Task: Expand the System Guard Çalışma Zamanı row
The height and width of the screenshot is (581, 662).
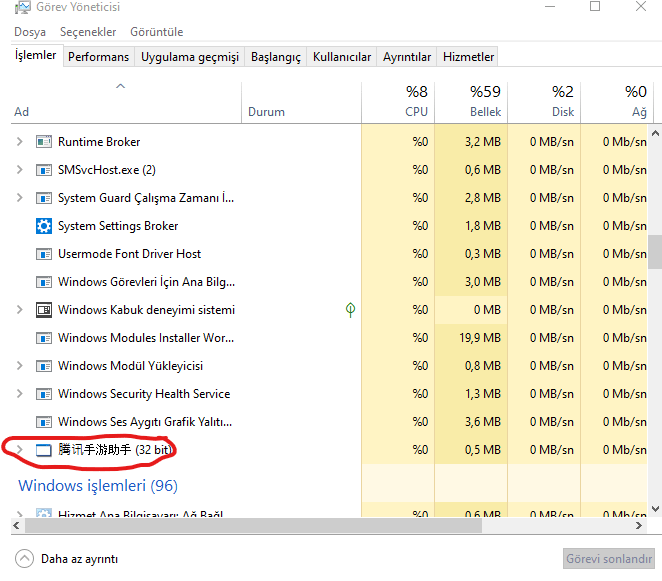Action: 19,198
